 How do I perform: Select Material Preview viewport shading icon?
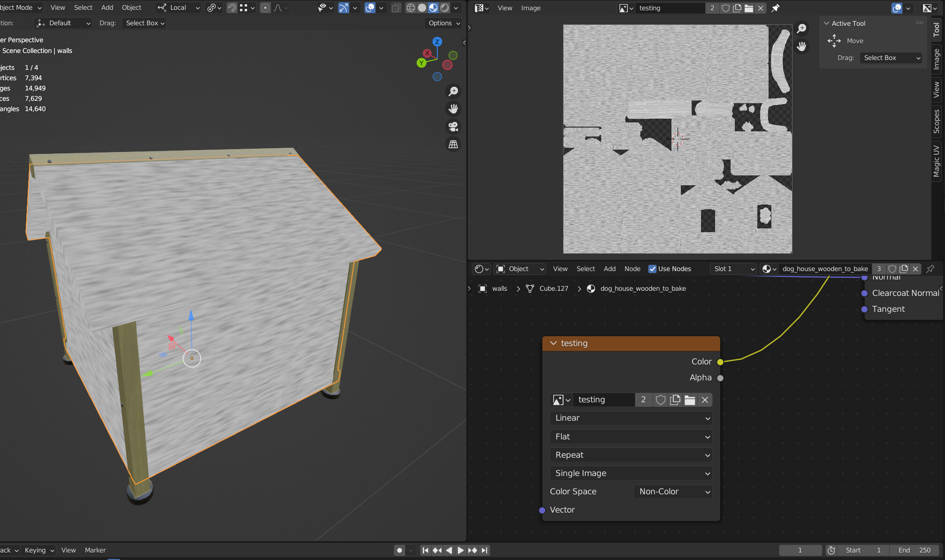click(x=433, y=8)
